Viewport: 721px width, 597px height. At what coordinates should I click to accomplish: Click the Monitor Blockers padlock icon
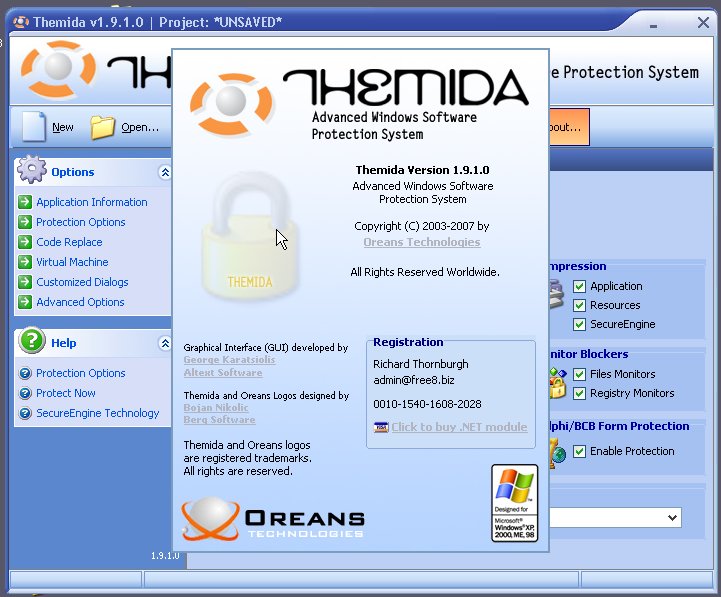click(x=558, y=383)
